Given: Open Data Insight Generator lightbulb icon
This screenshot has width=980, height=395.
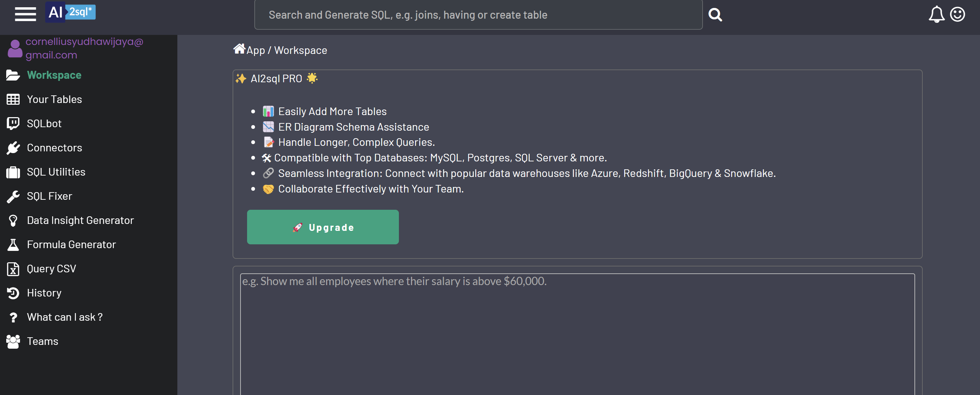Looking at the screenshot, I should (x=13, y=220).
